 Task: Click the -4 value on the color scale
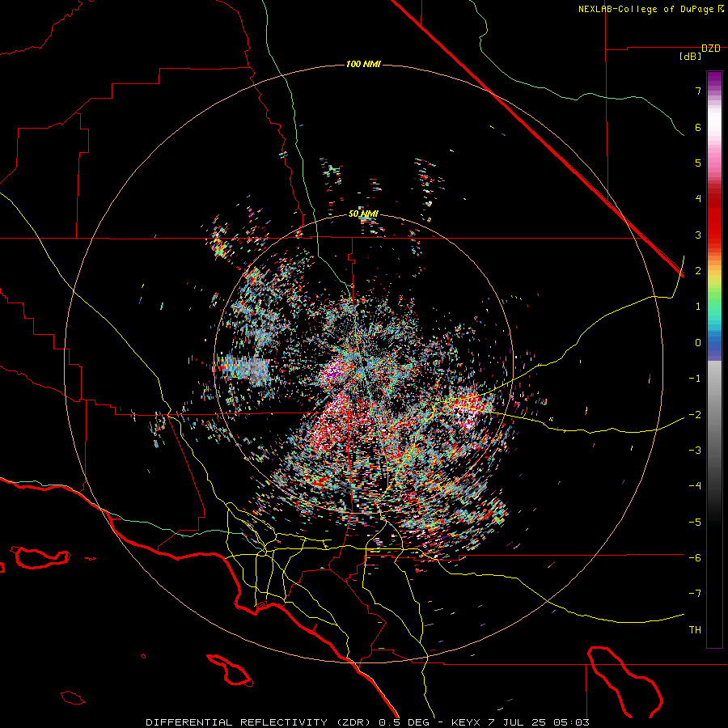(695, 486)
